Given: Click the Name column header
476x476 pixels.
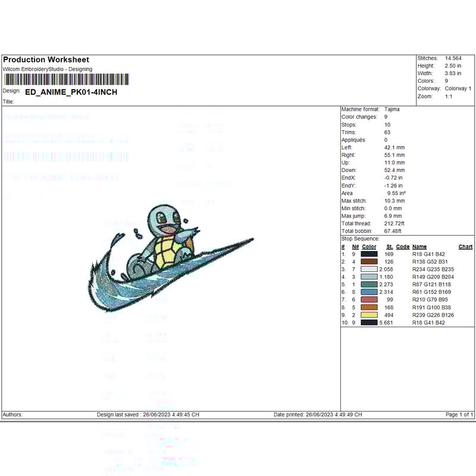Looking at the screenshot, I should [419, 246].
